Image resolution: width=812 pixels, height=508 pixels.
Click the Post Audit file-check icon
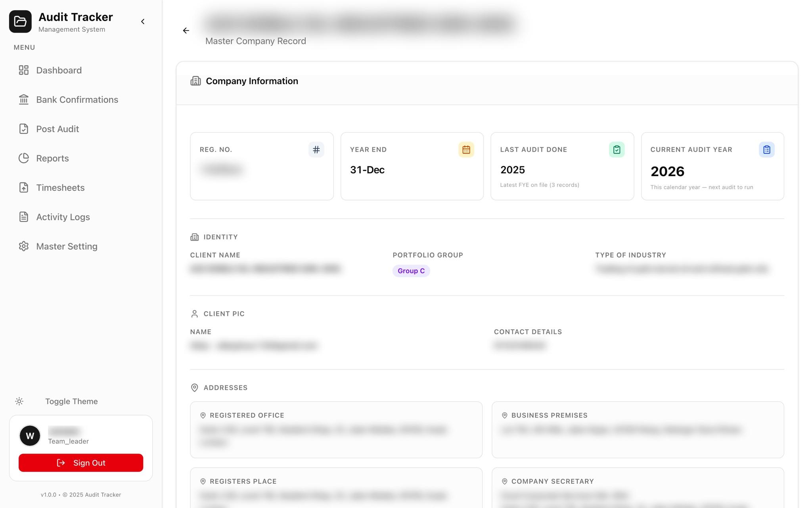coord(24,129)
